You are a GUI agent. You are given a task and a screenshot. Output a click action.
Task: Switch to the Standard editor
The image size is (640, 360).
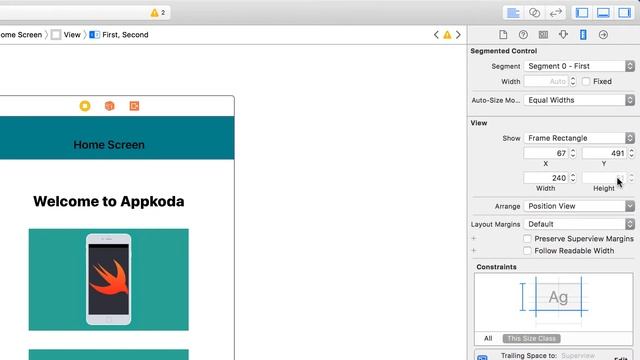(x=513, y=13)
